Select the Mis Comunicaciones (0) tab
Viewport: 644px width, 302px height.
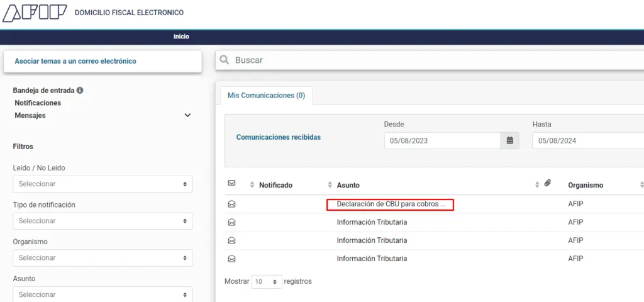click(x=266, y=96)
